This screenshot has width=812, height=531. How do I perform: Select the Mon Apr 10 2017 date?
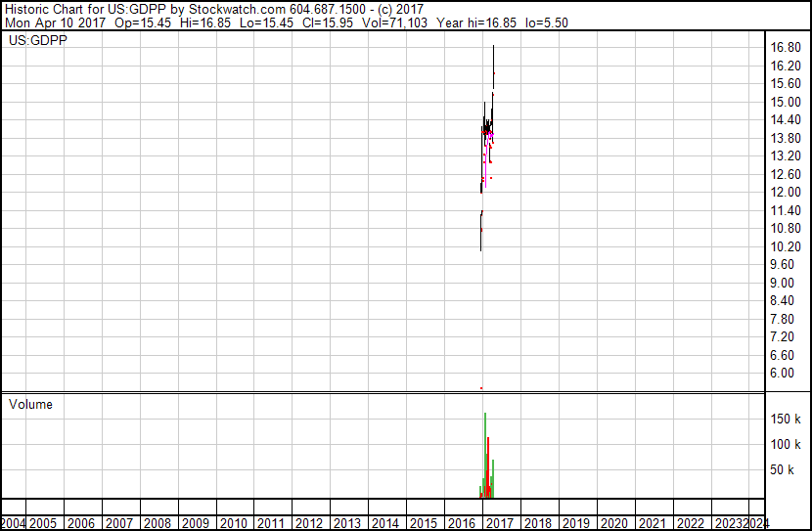(x=55, y=22)
